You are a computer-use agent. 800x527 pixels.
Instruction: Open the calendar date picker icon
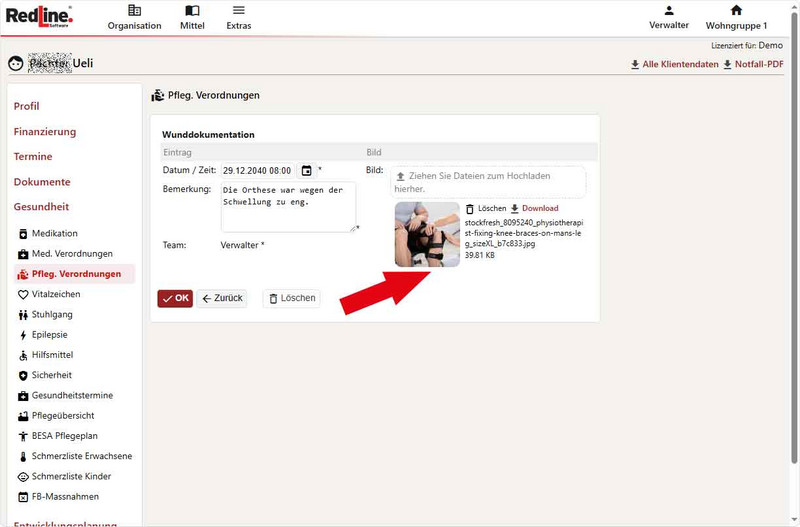pyautogui.click(x=307, y=170)
